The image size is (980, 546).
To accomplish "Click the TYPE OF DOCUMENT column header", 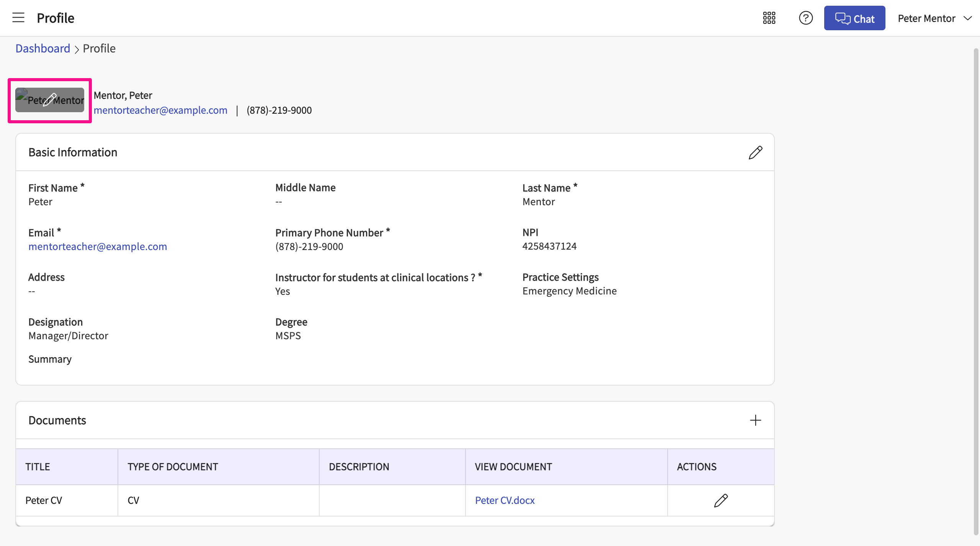I will (173, 467).
